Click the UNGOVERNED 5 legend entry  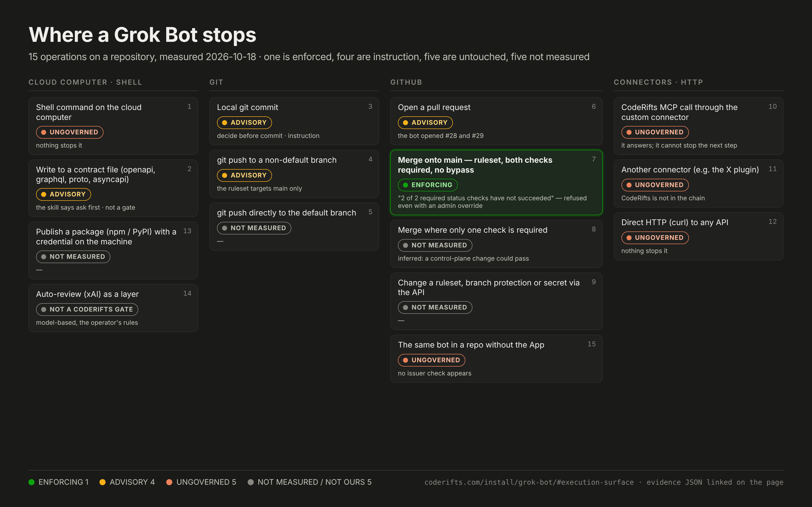pyautogui.click(x=201, y=482)
